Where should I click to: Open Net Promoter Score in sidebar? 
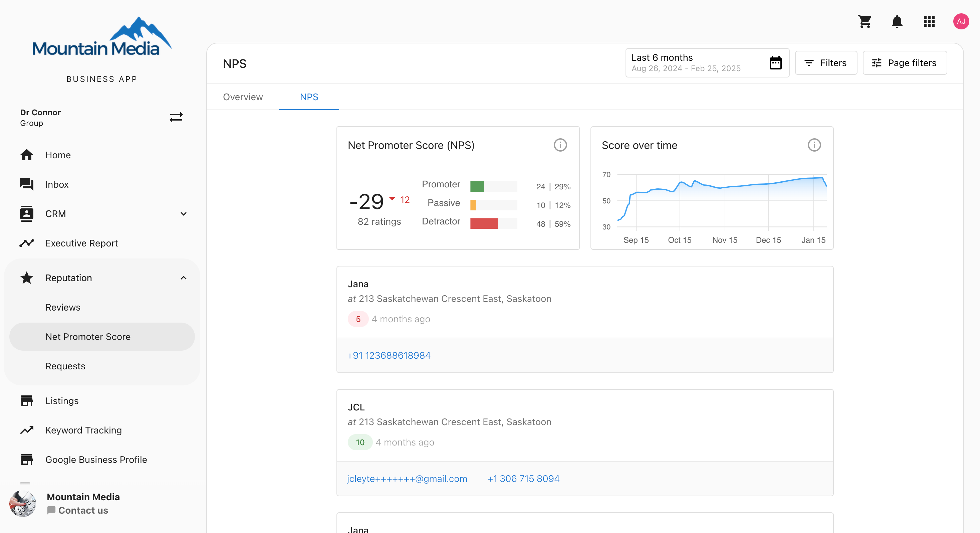coord(102,337)
